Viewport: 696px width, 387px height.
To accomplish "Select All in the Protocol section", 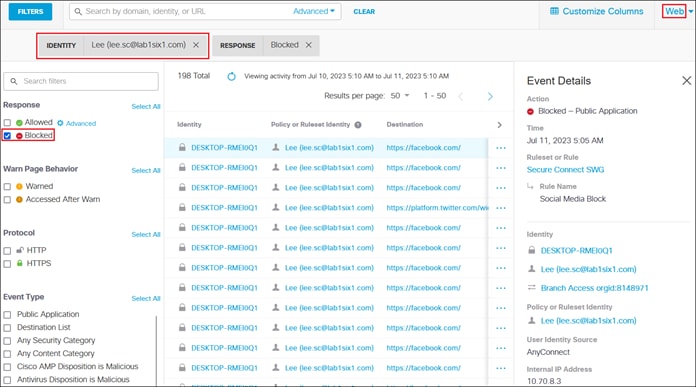I will coord(146,234).
